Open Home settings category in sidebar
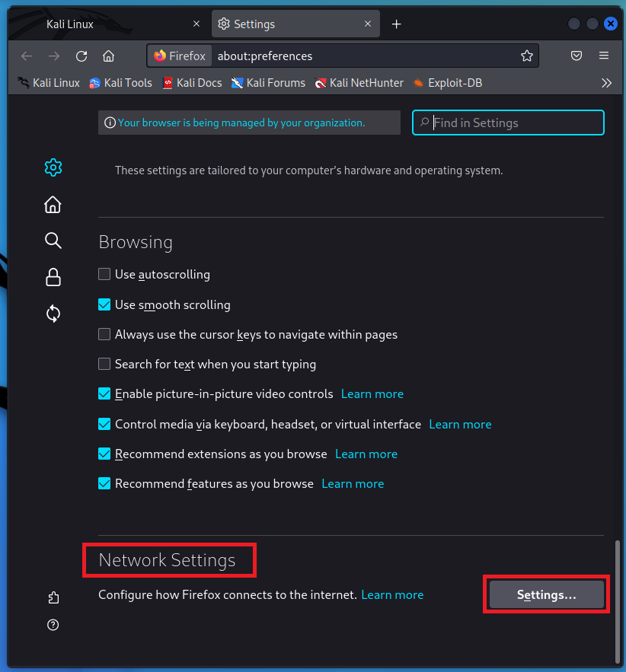Viewport: 626px width, 672px height. click(x=53, y=205)
